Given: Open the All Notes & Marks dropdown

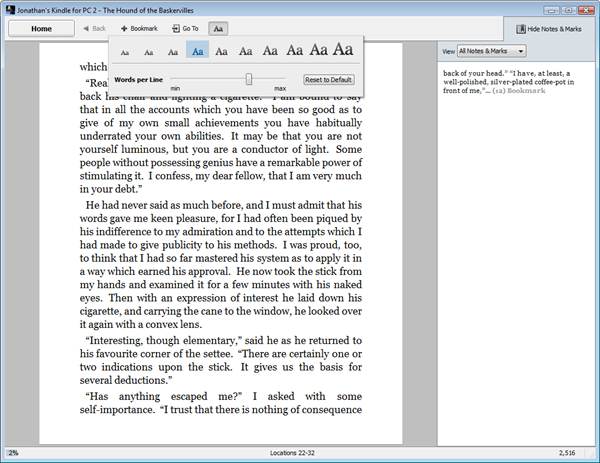Looking at the screenshot, I should pos(491,50).
